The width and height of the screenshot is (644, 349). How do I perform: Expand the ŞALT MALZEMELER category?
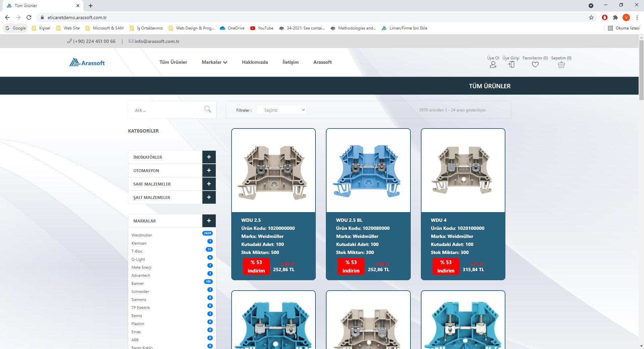click(x=209, y=197)
